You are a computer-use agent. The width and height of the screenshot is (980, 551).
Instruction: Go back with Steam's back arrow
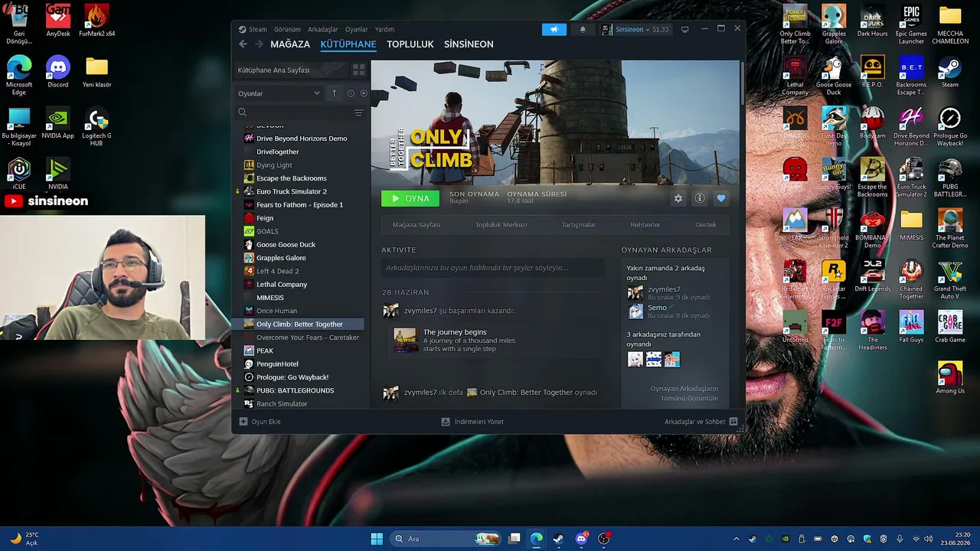pos(243,44)
